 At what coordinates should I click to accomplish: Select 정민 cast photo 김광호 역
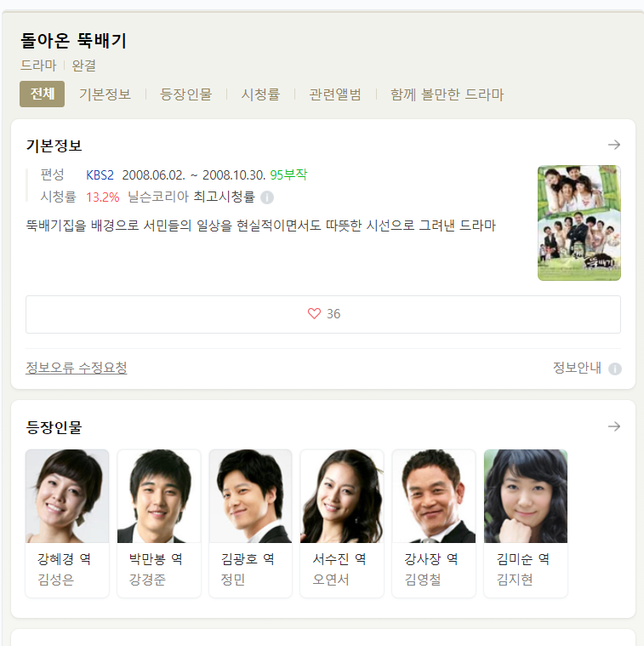250,496
